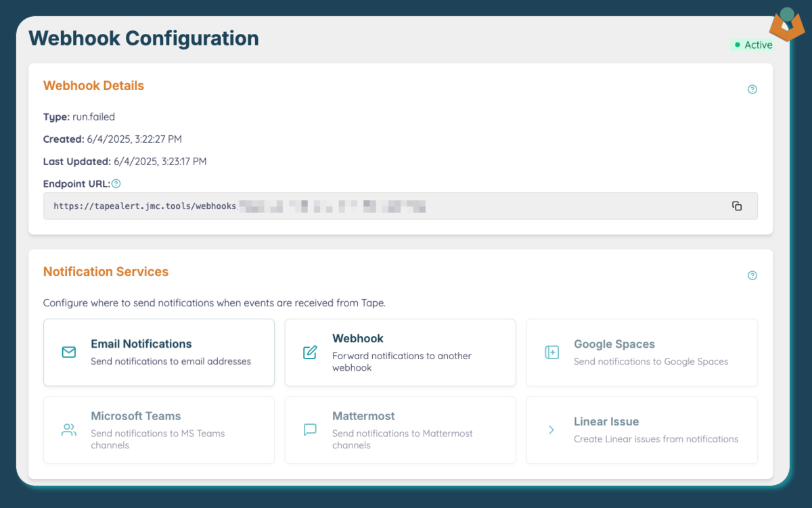Click 'Forward notifications to another webhook' text
This screenshot has width=812, height=508.
[402, 362]
